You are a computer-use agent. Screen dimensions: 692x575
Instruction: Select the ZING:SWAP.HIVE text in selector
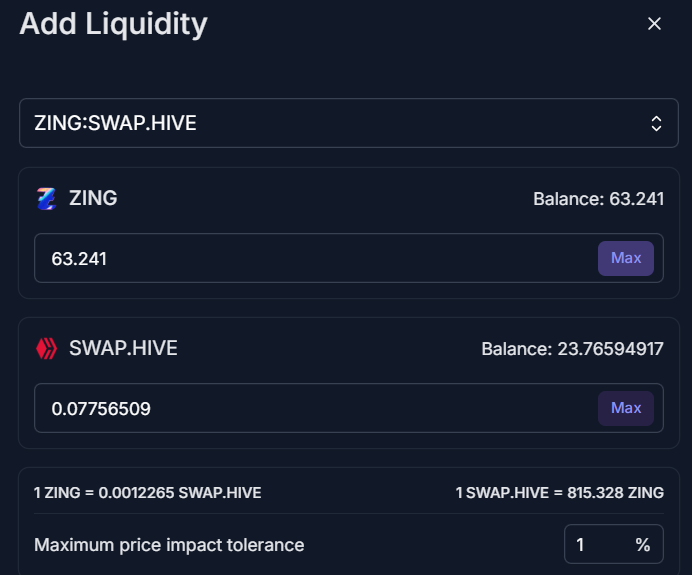(115, 123)
